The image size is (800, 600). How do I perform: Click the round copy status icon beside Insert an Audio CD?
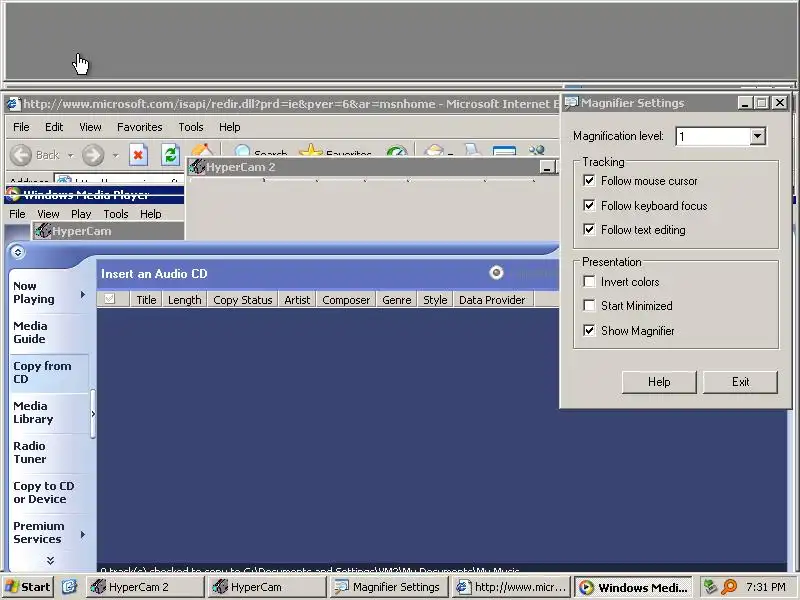(496, 273)
